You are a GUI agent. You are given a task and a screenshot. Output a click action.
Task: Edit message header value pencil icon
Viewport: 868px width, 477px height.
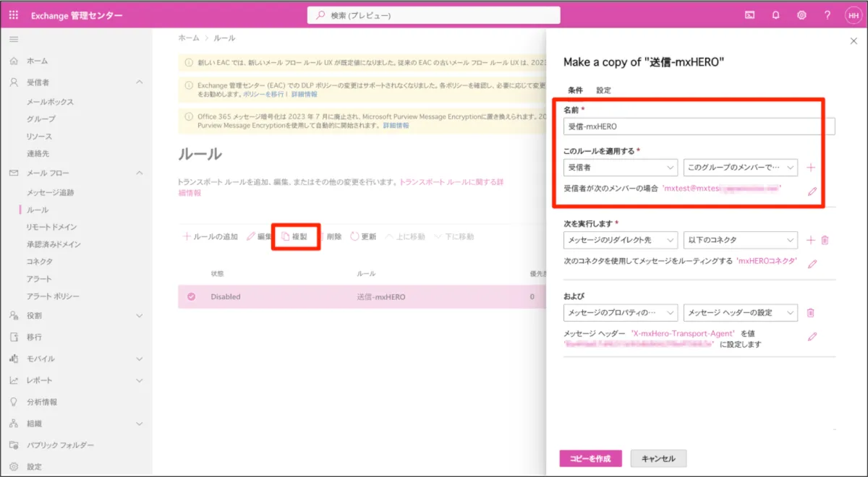tap(812, 337)
